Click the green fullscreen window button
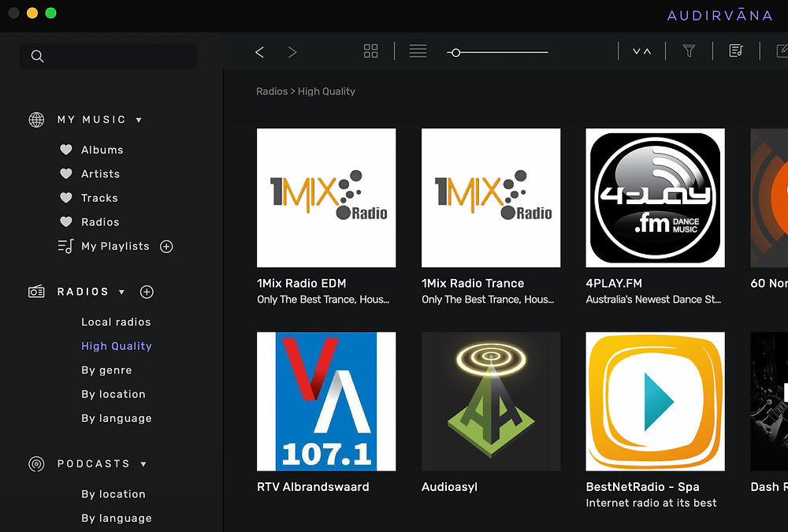Image resolution: width=788 pixels, height=532 pixels. (50, 13)
